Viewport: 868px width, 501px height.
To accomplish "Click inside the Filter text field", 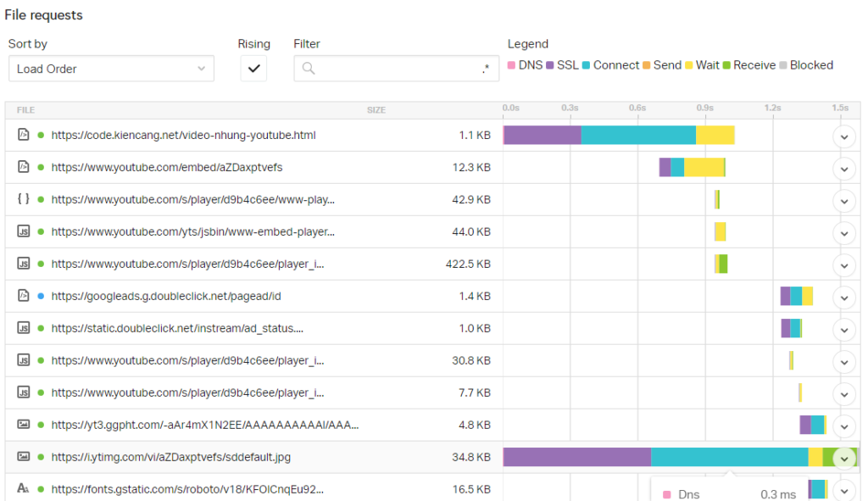I will (x=394, y=69).
